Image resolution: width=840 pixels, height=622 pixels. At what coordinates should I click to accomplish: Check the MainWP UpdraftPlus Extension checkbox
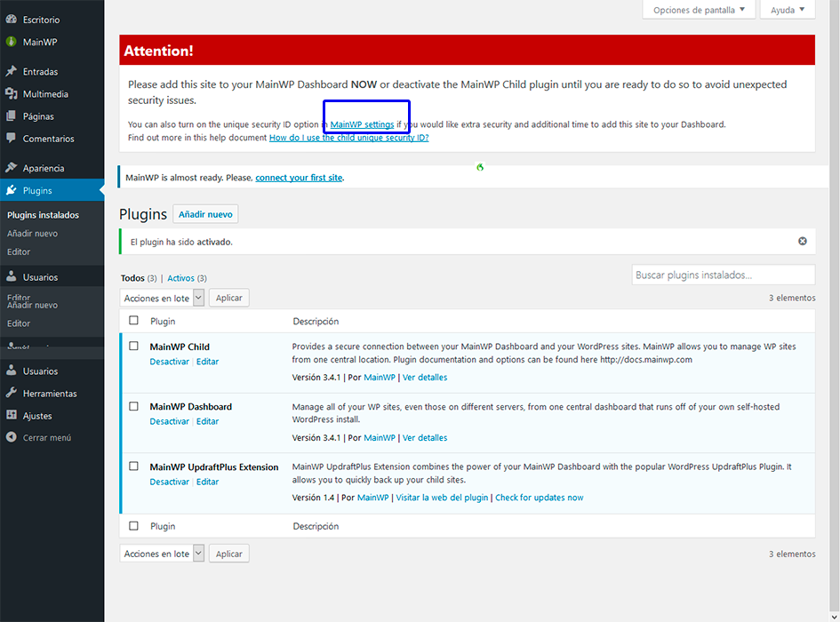[133, 466]
